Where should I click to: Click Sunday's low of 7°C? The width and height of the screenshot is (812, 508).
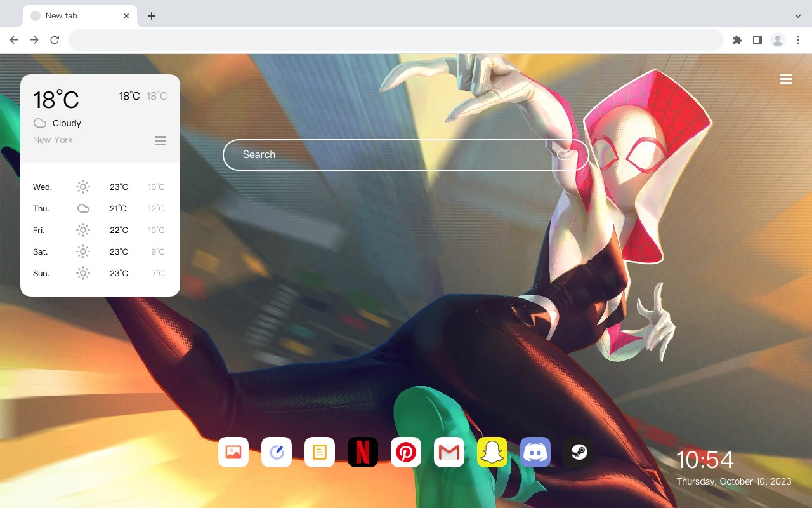(x=158, y=273)
